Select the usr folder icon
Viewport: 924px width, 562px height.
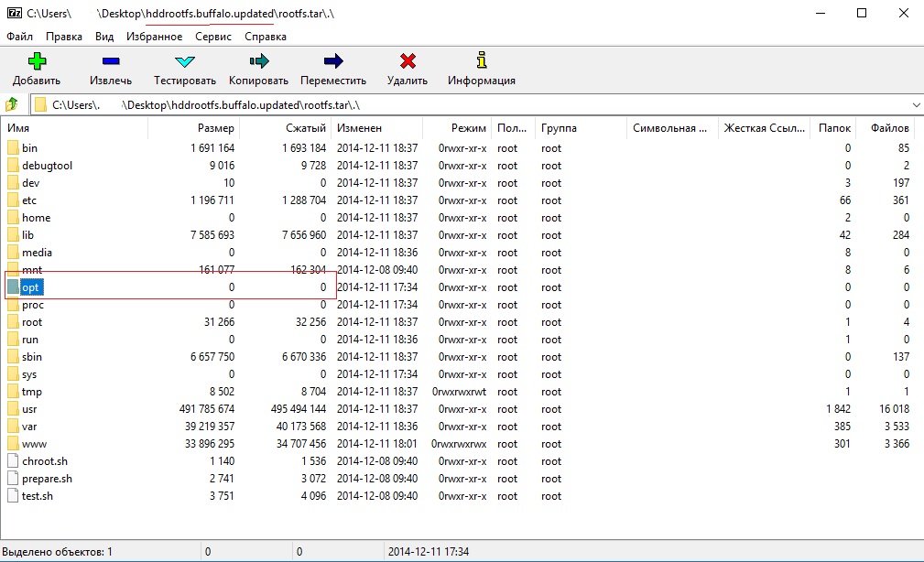(13, 409)
